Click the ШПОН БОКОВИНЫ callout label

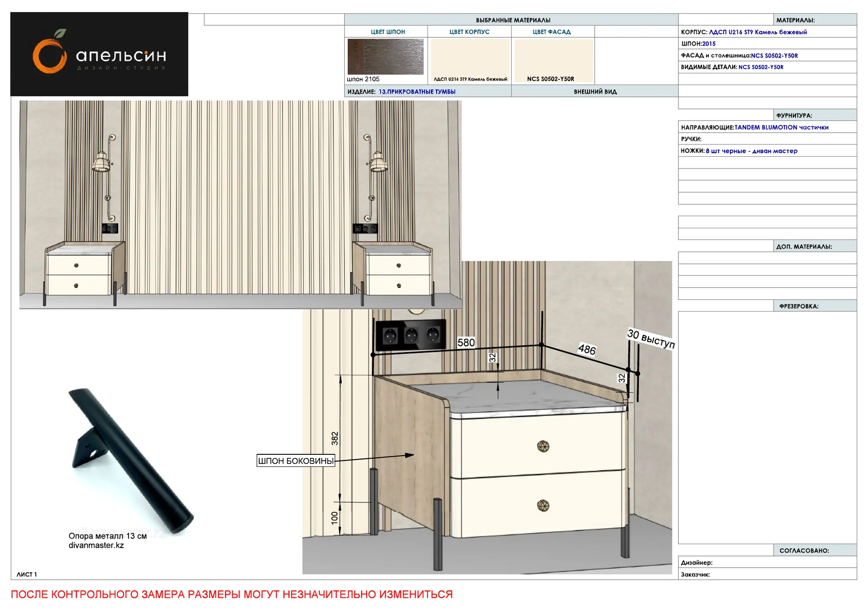click(x=296, y=461)
